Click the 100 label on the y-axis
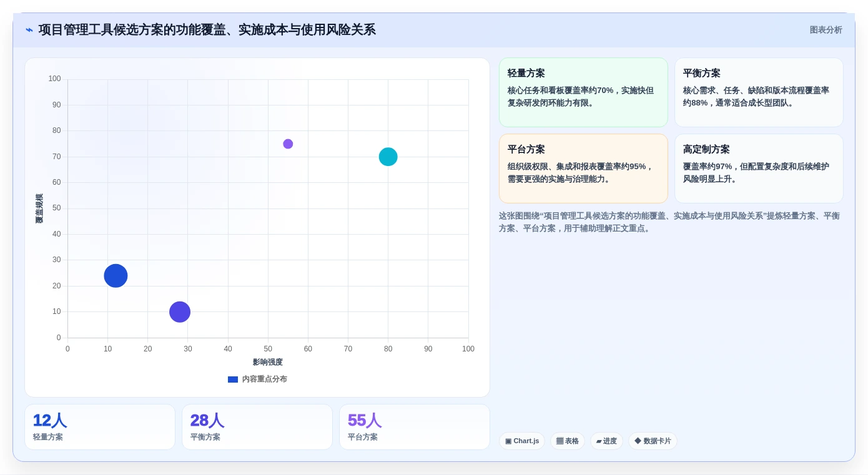 click(55, 79)
